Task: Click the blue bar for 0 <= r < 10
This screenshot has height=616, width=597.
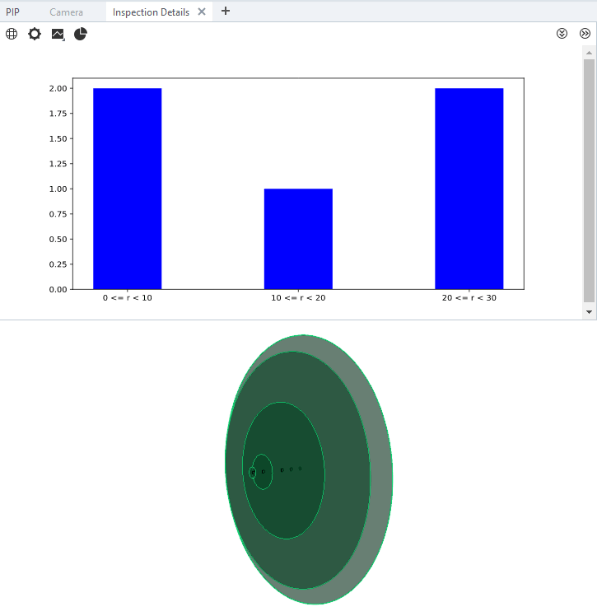Action: click(x=127, y=189)
